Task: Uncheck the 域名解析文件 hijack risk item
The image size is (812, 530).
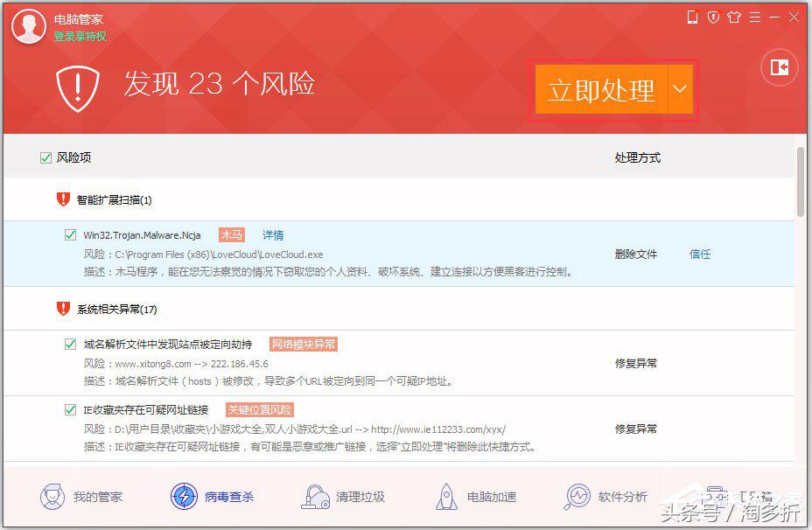Action: click(71, 344)
